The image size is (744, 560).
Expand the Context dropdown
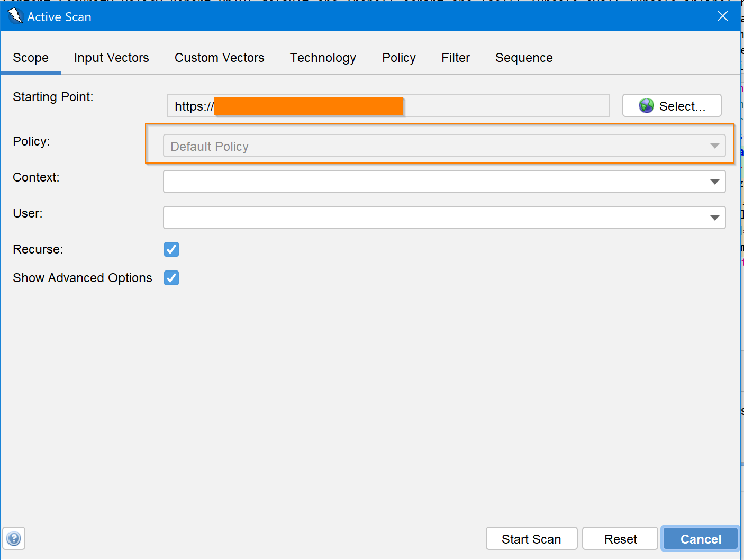tap(715, 182)
